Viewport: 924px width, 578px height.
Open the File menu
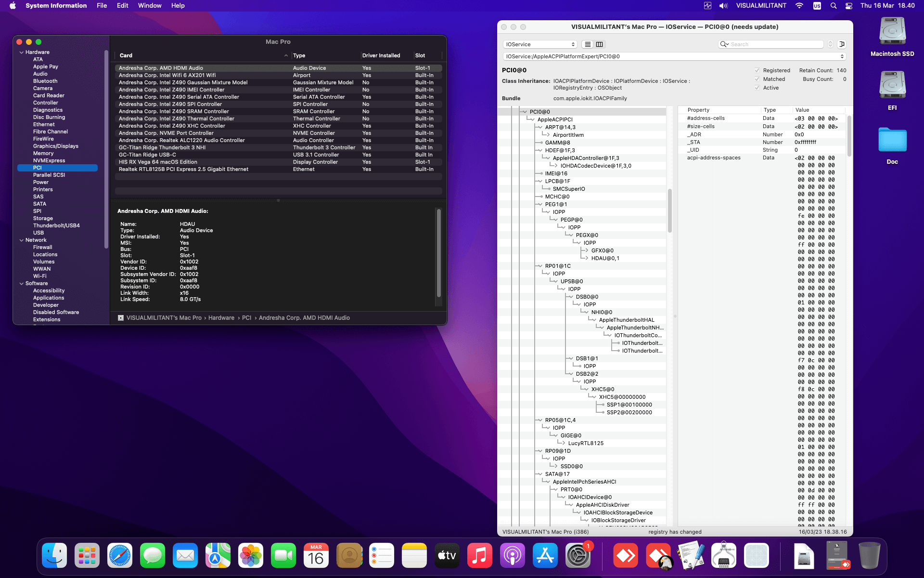[x=102, y=6]
